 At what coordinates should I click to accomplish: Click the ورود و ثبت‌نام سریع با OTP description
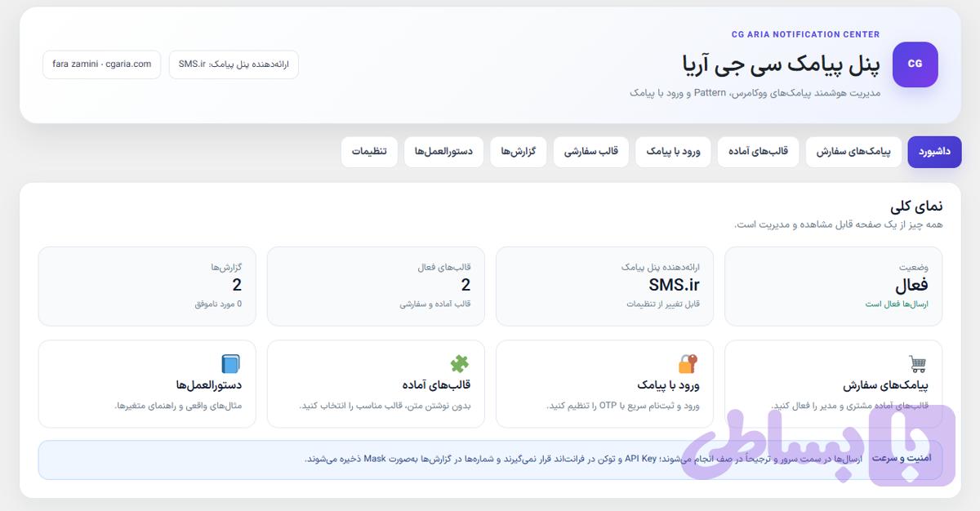coord(623,406)
